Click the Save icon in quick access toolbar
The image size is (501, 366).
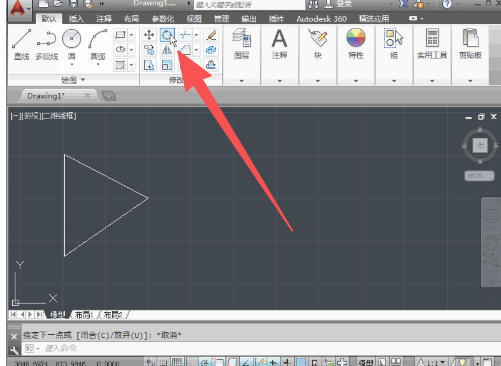(x=73, y=4)
